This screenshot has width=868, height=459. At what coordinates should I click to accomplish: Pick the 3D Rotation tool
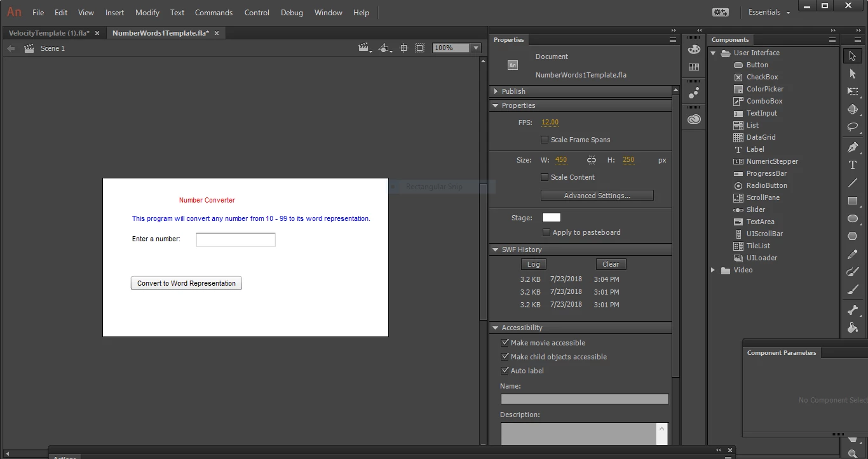853,109
